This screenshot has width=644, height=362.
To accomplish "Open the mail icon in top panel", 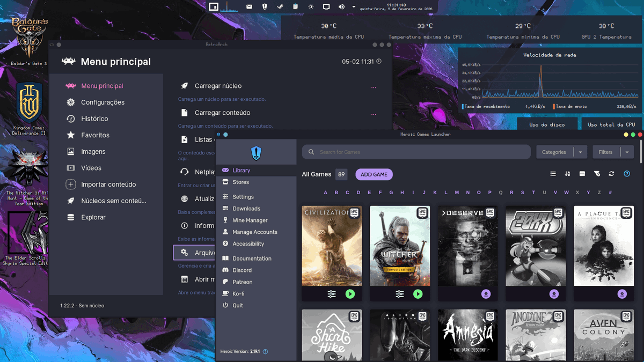I will (249, 7).
